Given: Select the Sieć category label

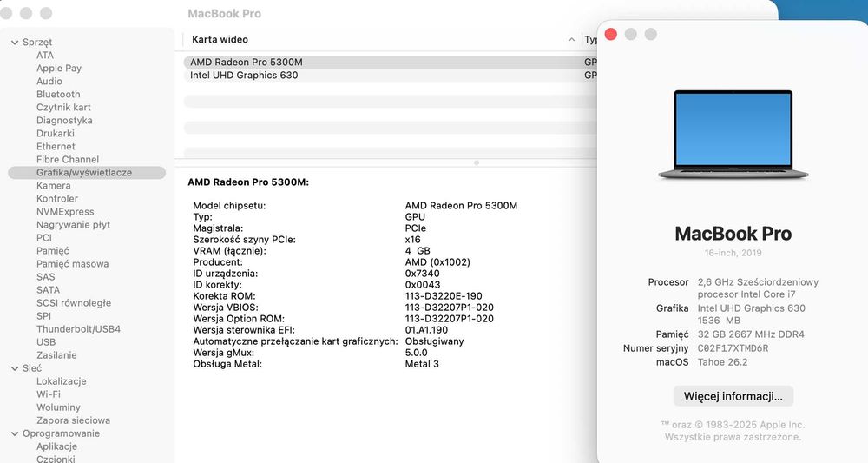Looking at the screenshot, I should [x=32, y=368].
